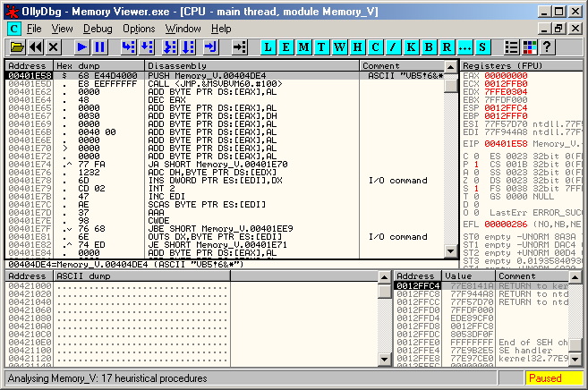Click the disassembly Comment column header
The image size is (588, 390).
point(402,65)
